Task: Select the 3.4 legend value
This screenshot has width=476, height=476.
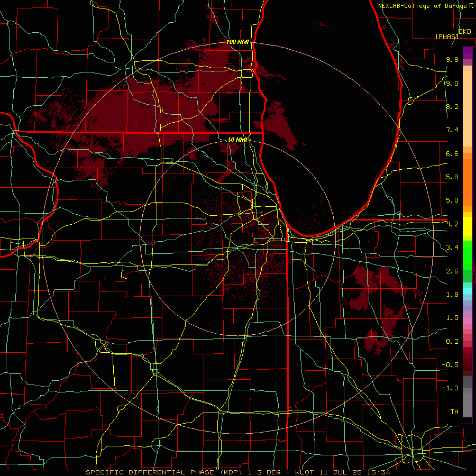Action: click(x=452, y=248)
